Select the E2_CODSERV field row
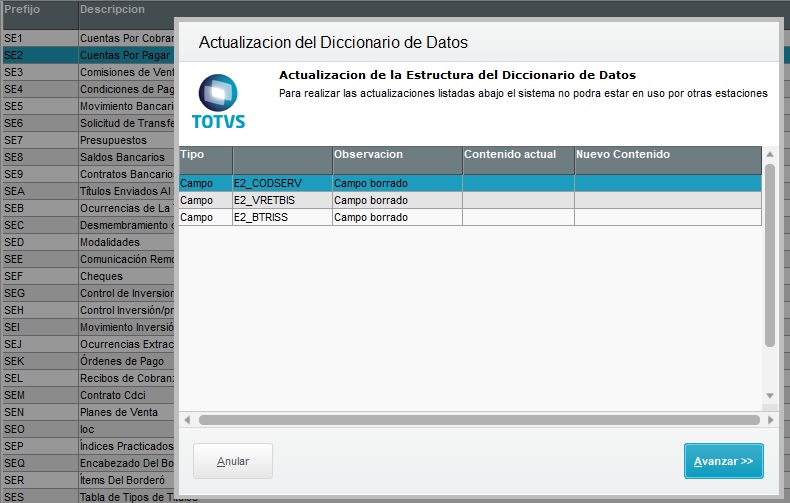This screenshot has width=790, height=503. point(470,183)
